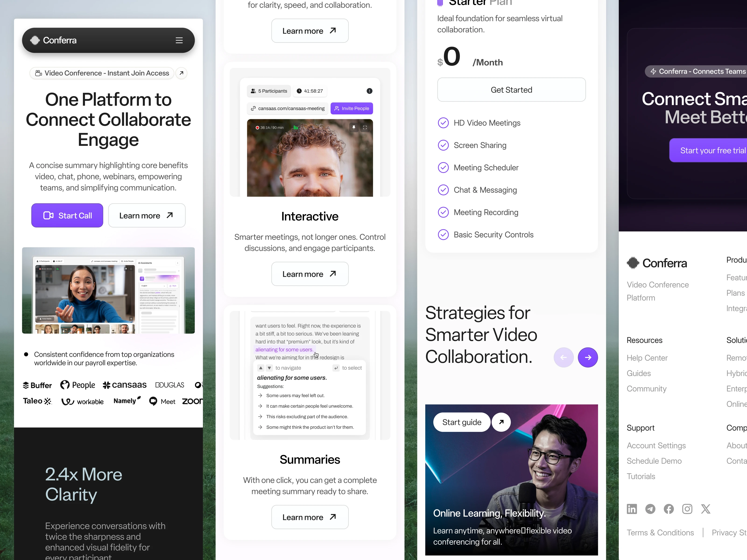The width and height of the screenshot is (747, 560).
Task: Click the X icon in footer
Action: [x=705, y=509]
